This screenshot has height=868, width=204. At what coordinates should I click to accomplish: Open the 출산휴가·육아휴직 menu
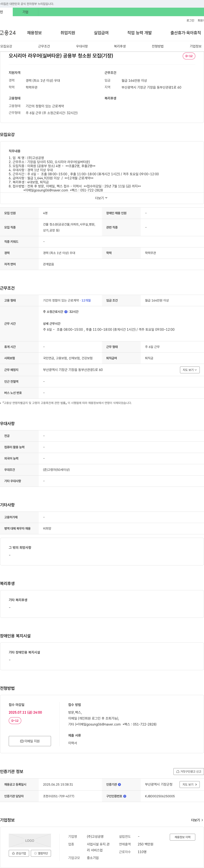point(186,33)
